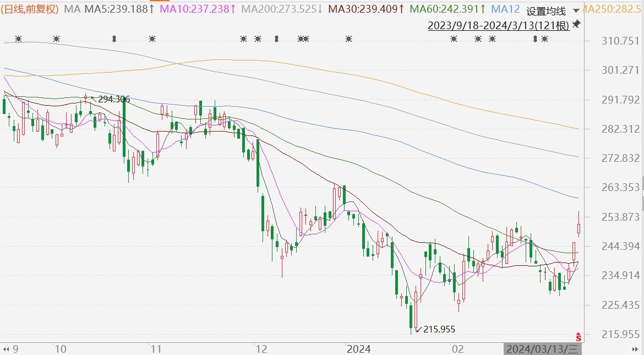Click the 253.873 price axis label
The image size is (644, 355).
click(x=620, y=216)
